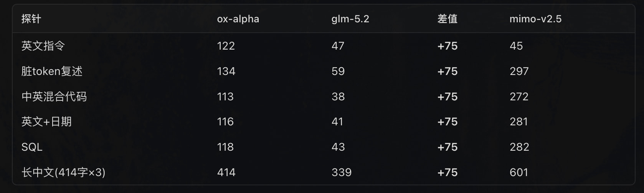Click the glm-5.2 column header
Image resolution: width=644 pixels, height=193 pixels.
coord(350,19)
